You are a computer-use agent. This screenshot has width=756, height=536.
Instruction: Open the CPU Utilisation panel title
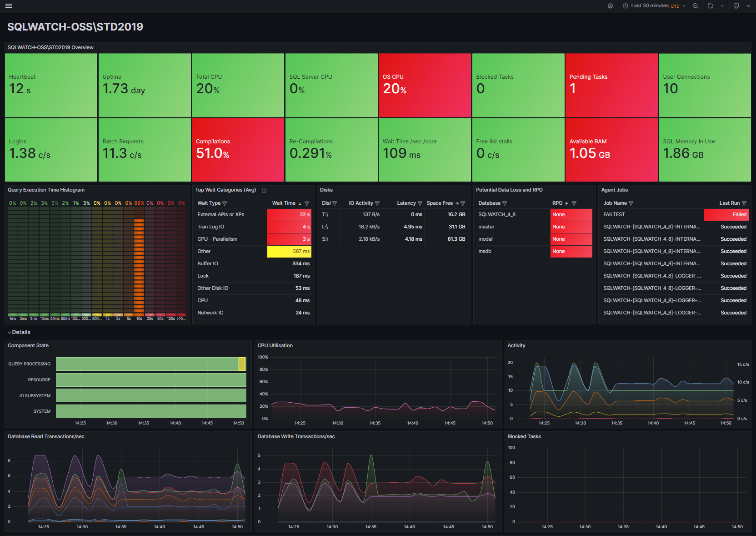[x=275, y=346]
